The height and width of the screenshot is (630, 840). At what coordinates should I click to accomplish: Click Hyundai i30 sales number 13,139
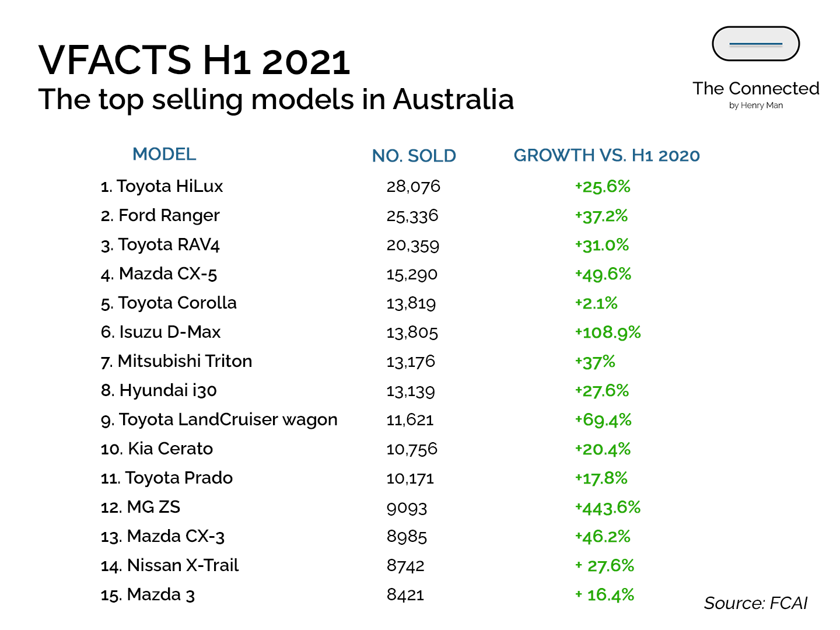[x=411, y=391]
